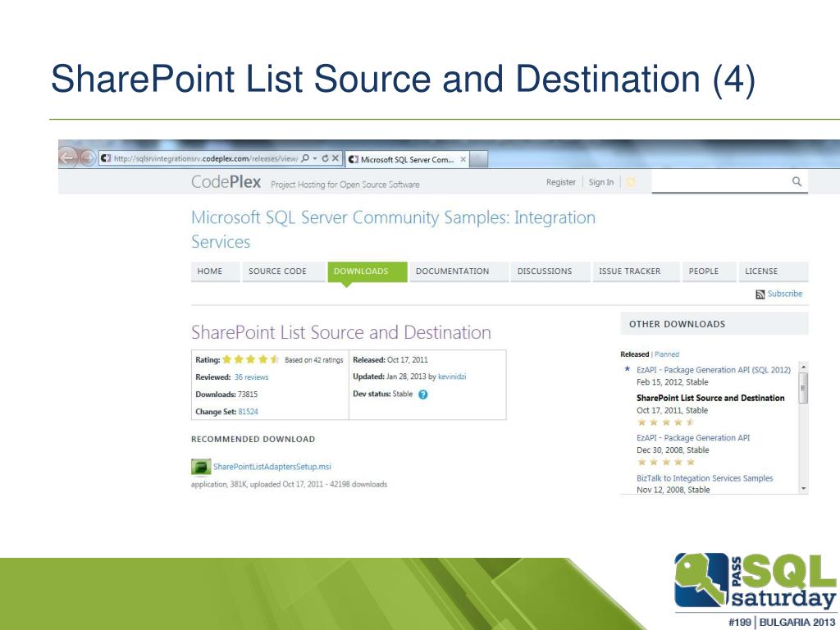Open a new blank browser tab
The height and width of the screenshot is (630, 840).
click(x=479, y=160)
